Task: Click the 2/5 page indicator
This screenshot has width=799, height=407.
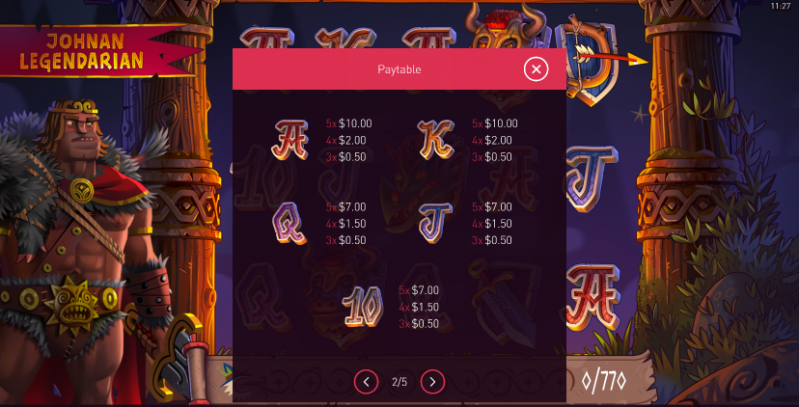Action: 400,382
